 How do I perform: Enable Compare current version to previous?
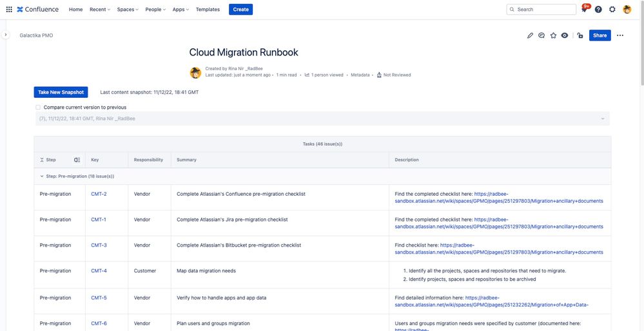tap(38, 108)
